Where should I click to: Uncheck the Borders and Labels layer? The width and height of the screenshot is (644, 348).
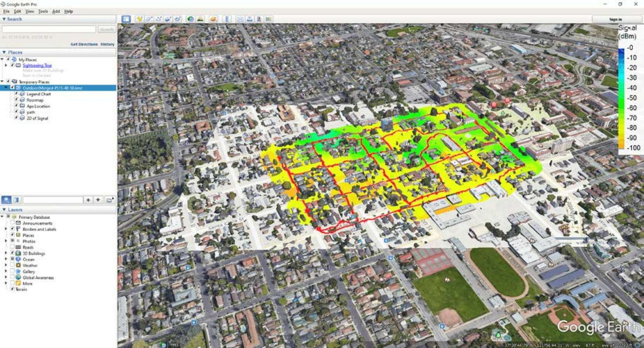[12, 229]
